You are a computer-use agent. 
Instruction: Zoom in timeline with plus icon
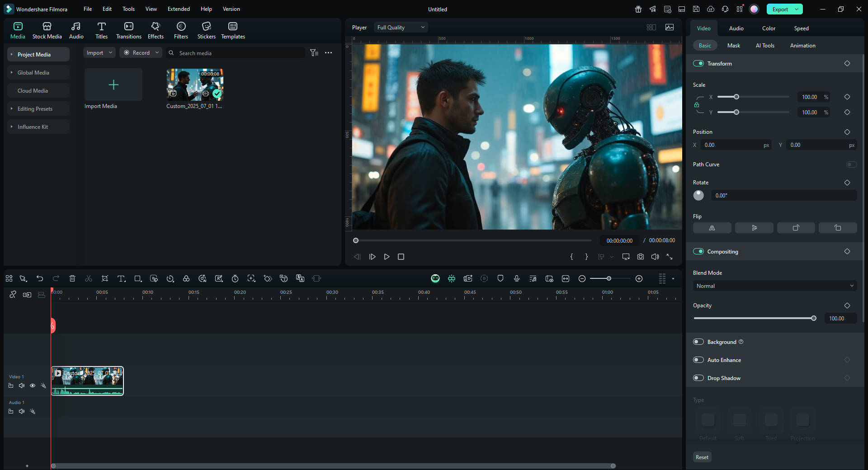(x=639, y=278)
